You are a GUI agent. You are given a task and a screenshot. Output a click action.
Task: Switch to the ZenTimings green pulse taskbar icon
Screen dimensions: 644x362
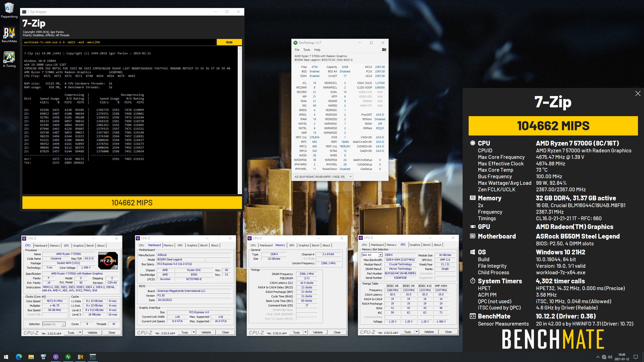point(68,357)
